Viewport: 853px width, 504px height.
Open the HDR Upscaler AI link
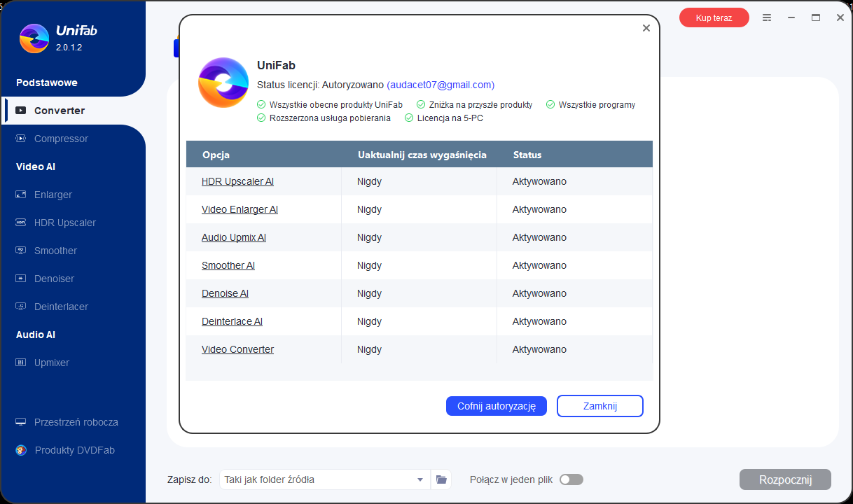click(x=237, y=181)
